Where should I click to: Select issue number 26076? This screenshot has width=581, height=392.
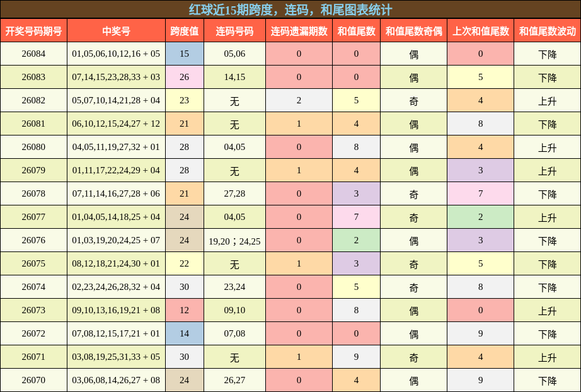pos(33,241)
